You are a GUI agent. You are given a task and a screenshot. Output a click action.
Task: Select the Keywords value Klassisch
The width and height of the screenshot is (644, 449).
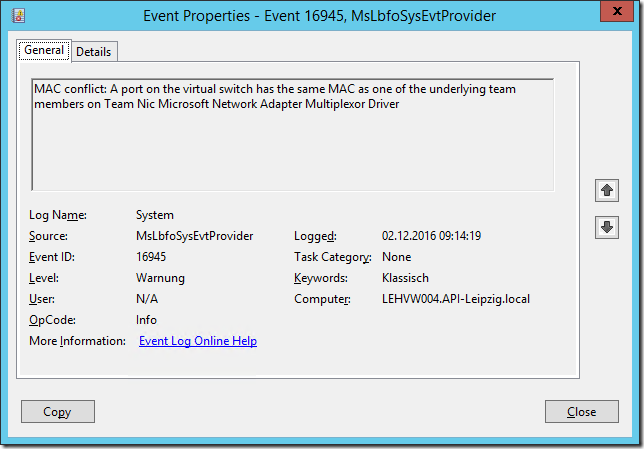(405, 278)
